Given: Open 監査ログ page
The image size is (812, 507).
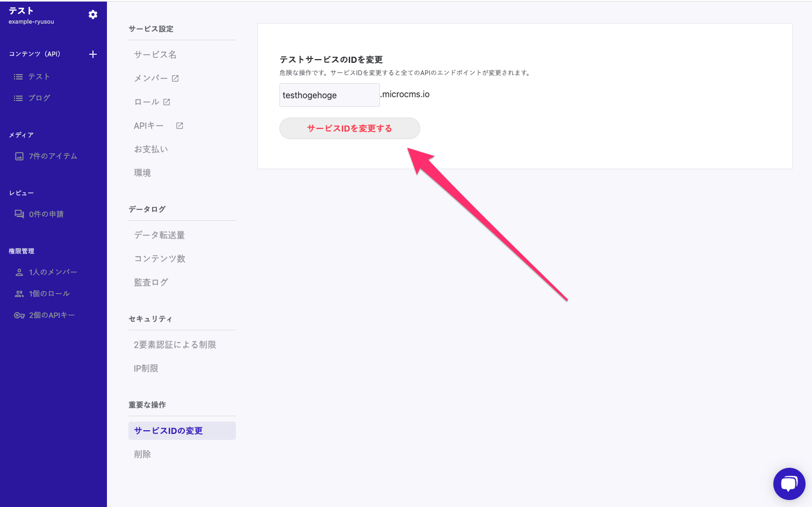Looking at the screenshot, I should [151, 283].
